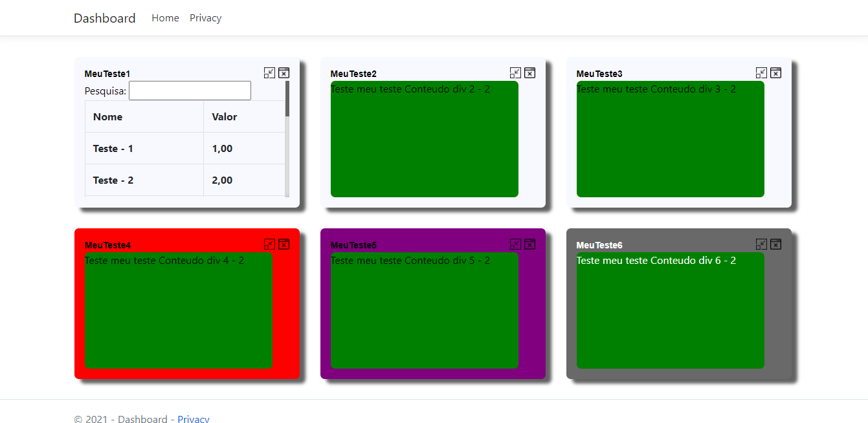Select the 'Teste - 2' table cell
This screenshot has width=868, height=423.
pos(144,180)
